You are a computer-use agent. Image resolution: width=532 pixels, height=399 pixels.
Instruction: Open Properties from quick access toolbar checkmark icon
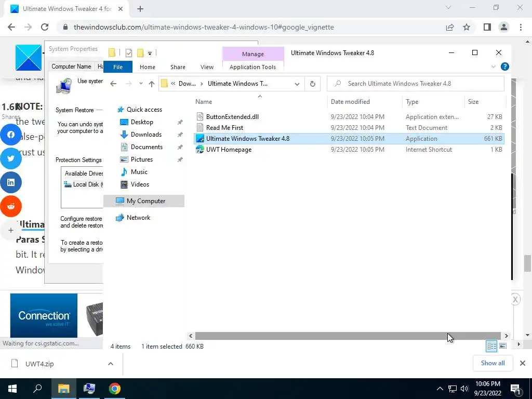129,53
